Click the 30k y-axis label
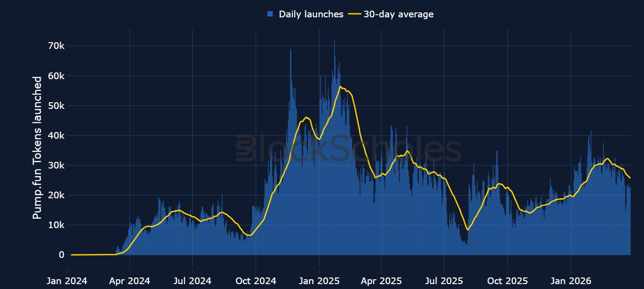Screen dimensions: 644x289 pos(56,165)
